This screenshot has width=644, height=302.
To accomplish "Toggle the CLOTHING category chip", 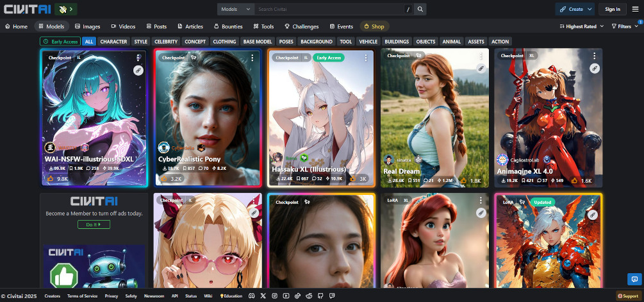I will click(x=225, y=42).
